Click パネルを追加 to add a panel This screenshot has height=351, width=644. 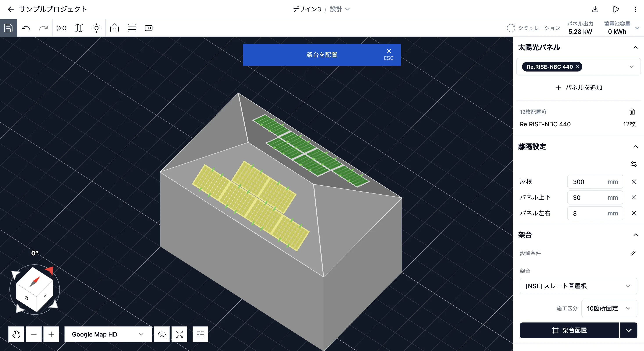click(578, 88)
